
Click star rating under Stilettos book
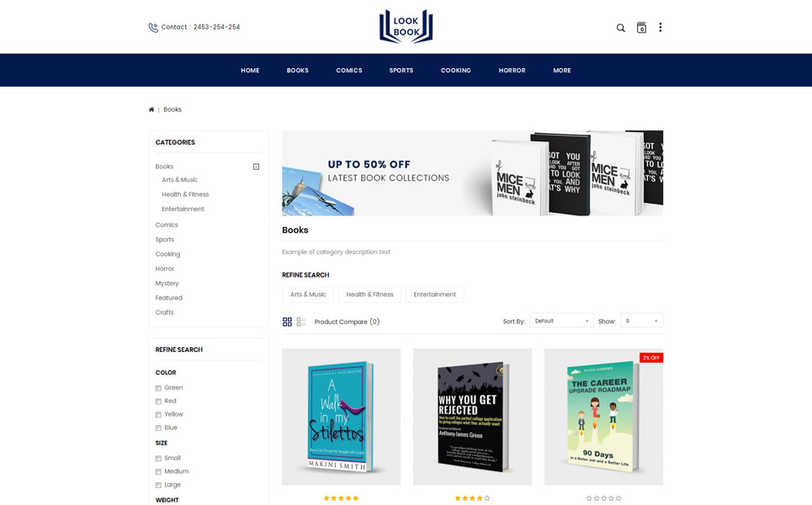[341, 498]
